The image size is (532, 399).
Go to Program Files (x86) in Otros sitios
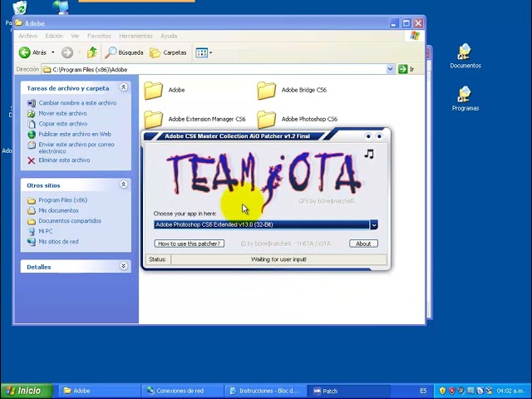(x=63, y=200)
